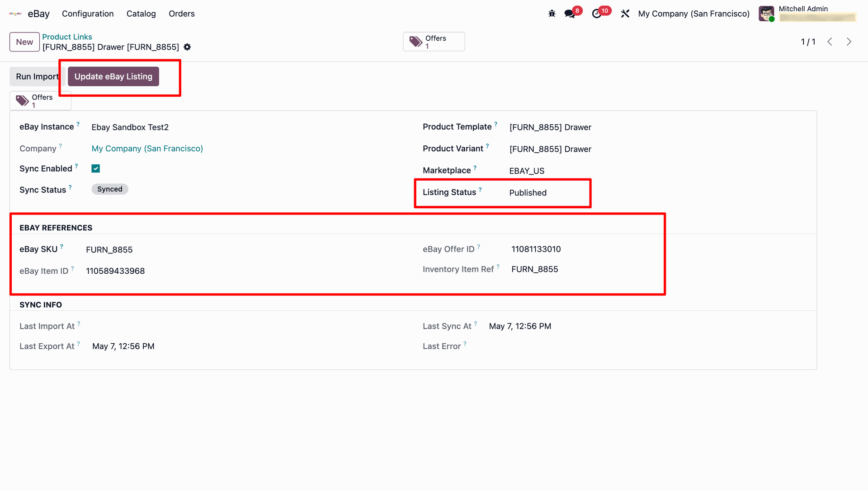
Task: Click eBay Item ID 110589433968
Action: (x=115, y=271)
